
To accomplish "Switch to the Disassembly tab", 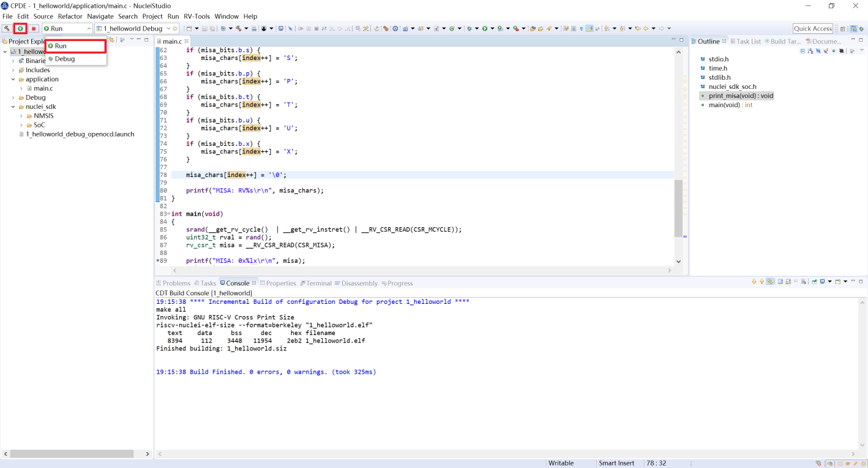I will 356,283.
